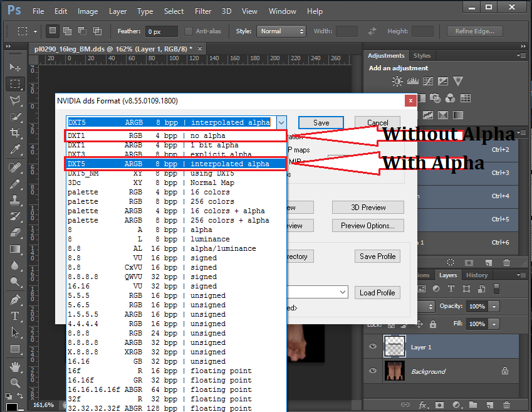Toggle lock all padlock in Layers panel
The image size is (532, 412).
click(x=433, y=324)
